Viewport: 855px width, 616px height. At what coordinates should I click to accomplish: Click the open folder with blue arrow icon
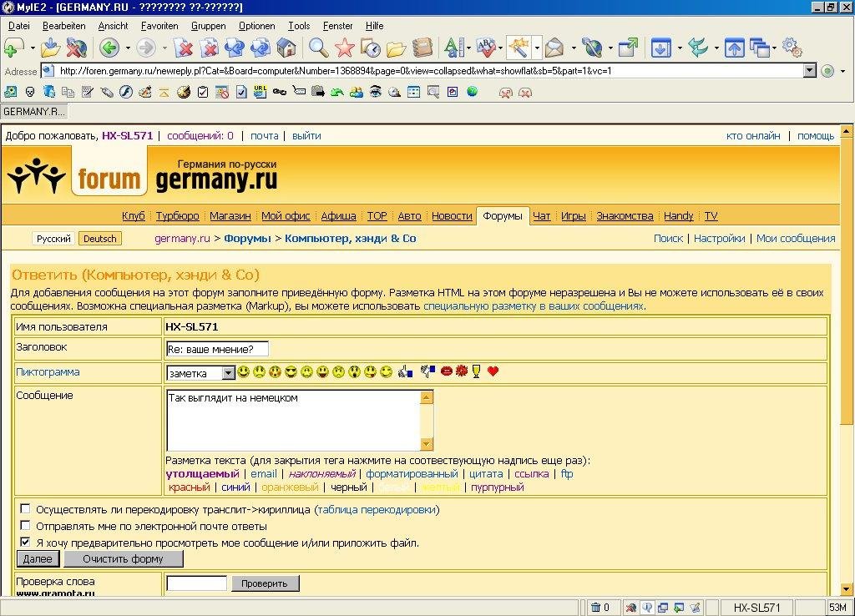[x=51, y=48]
